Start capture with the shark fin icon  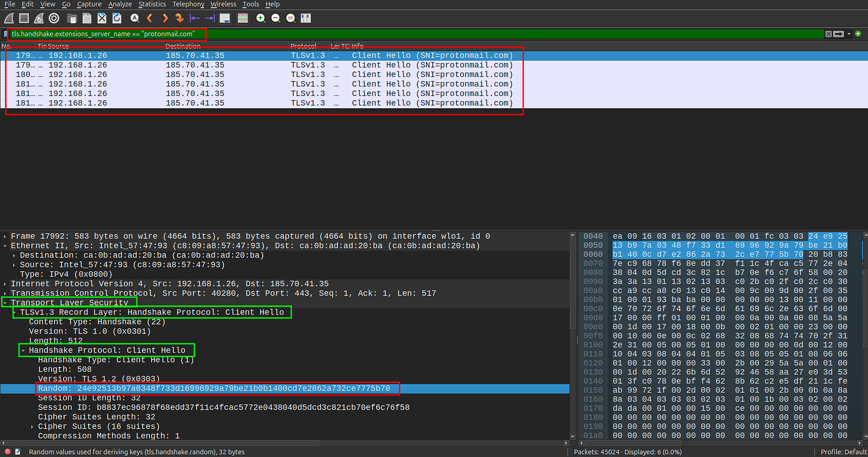click(9, 18)
